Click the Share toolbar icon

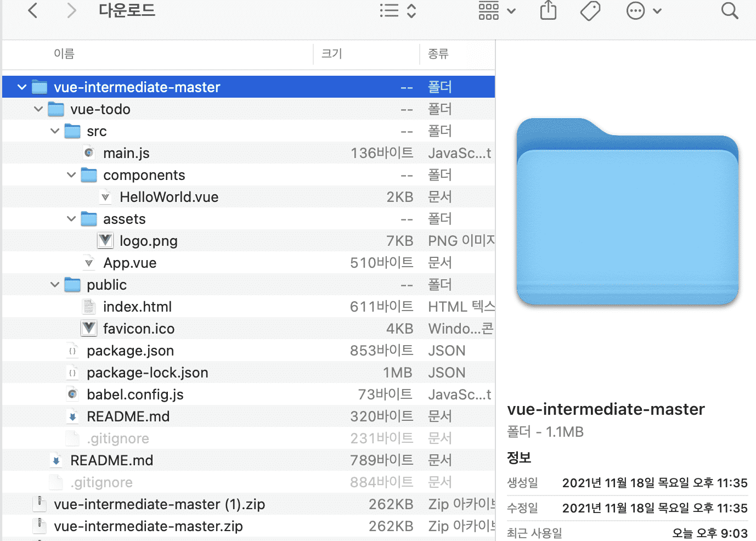[548, 10]
